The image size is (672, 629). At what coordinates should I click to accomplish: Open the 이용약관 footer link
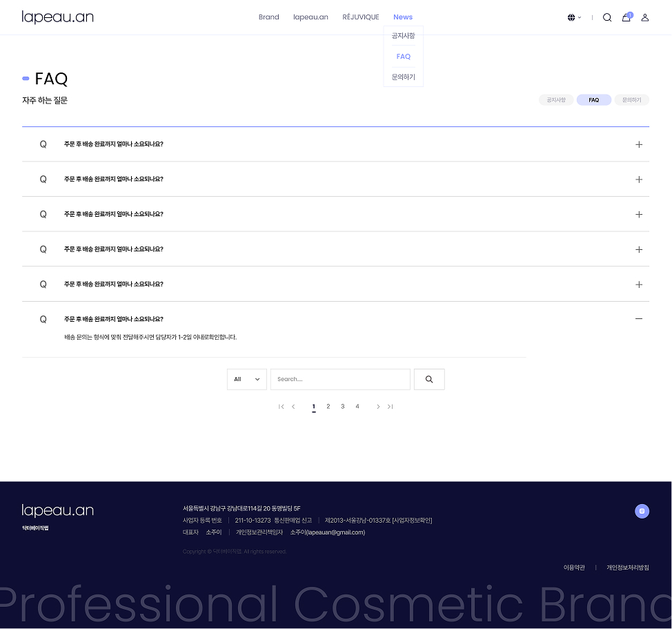(574, 568)
